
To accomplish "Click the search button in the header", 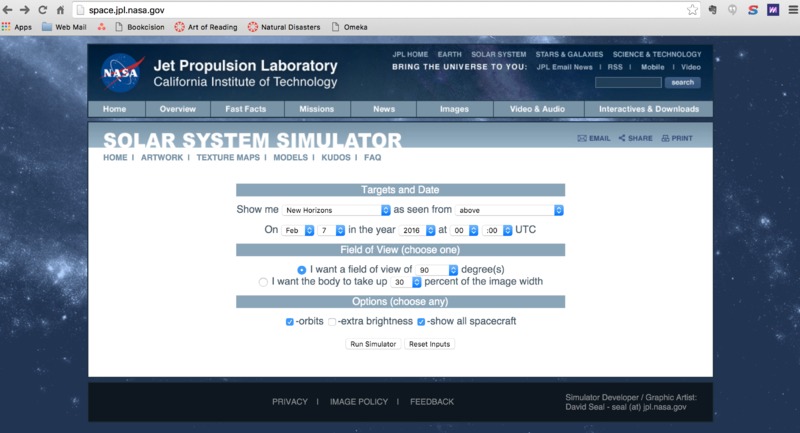I will pyautogui.click(x=683, y=82).
